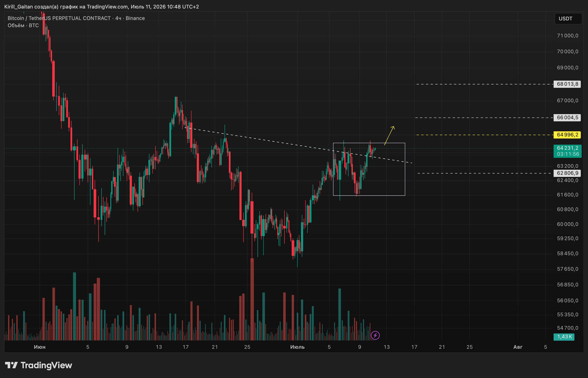Click 56 850,0 on the price axis

tap(568, 285)
